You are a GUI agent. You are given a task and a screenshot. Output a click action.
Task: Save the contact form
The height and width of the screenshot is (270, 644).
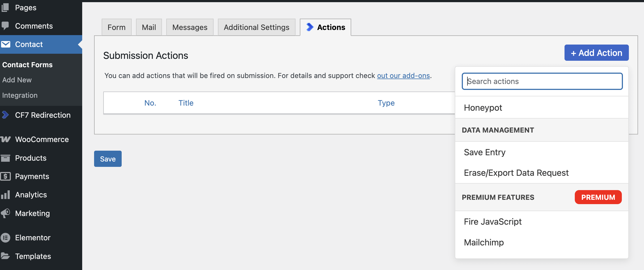108,159
